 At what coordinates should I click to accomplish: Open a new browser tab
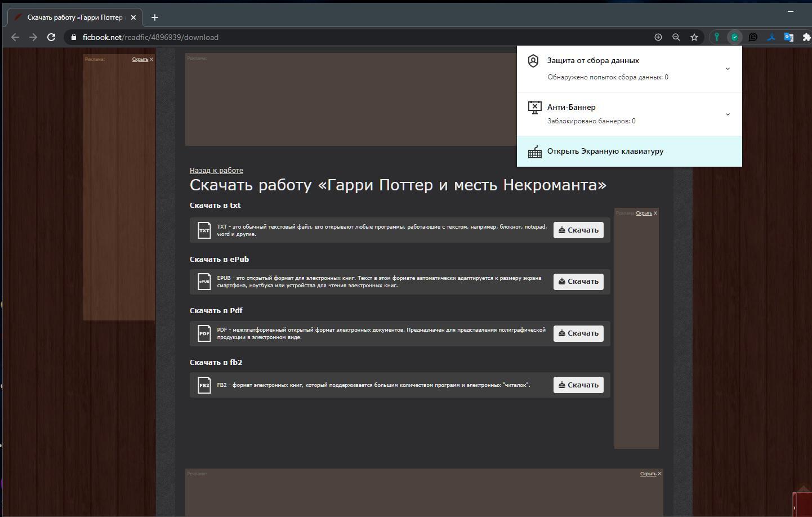click(x=155, y=17)
